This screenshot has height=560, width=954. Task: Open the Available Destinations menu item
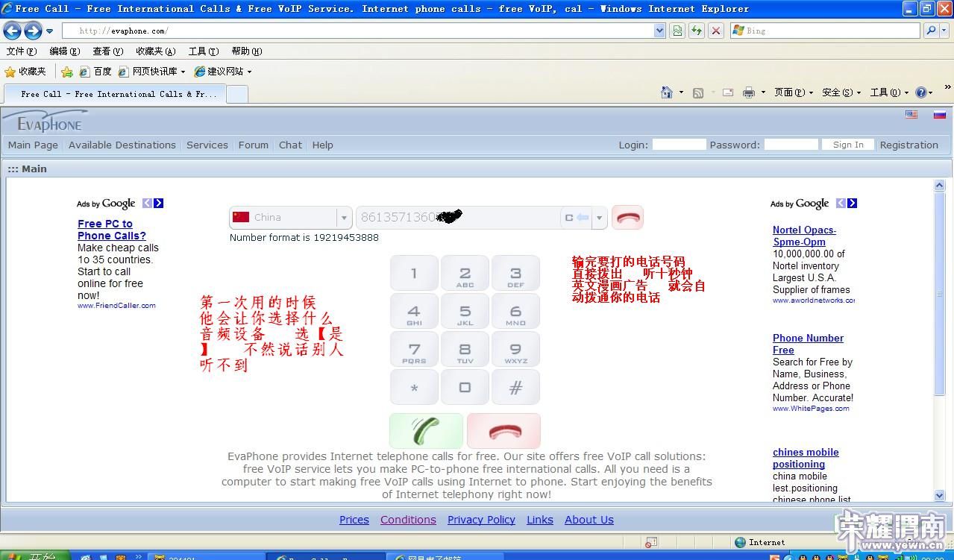(122, 145)
